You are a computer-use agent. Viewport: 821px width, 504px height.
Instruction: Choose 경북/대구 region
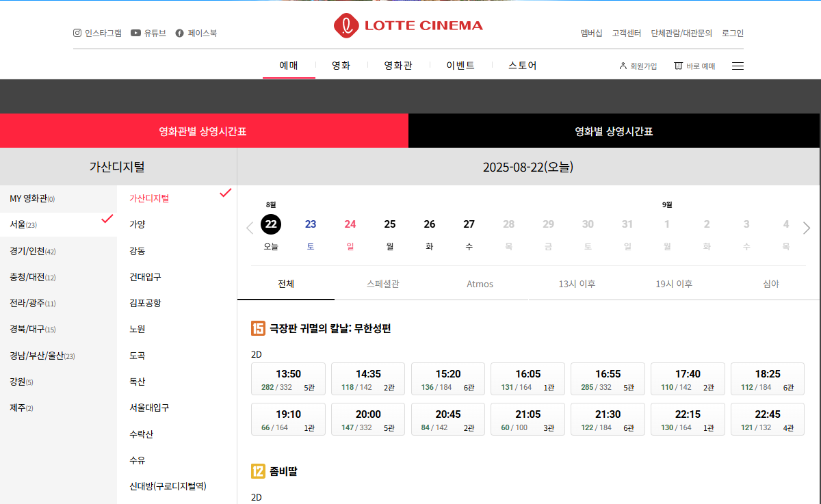pyautogui.click(x=59, y=329)
